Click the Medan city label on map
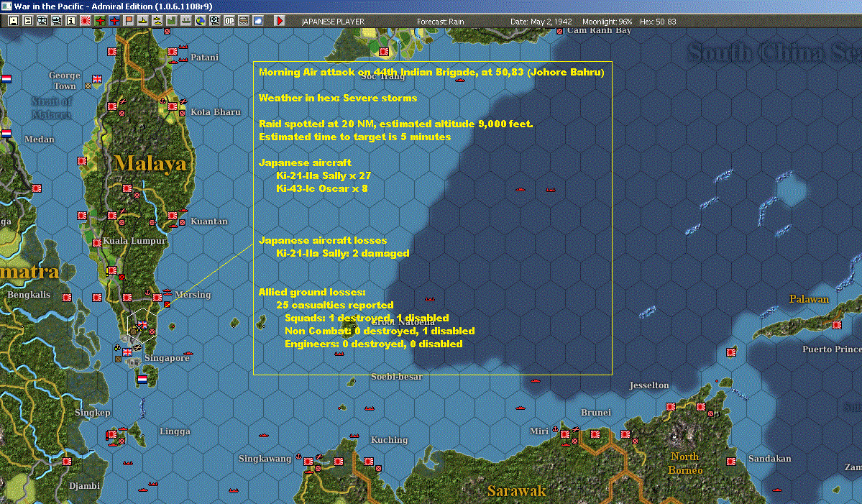862x504 pixels. pos(40,139)
